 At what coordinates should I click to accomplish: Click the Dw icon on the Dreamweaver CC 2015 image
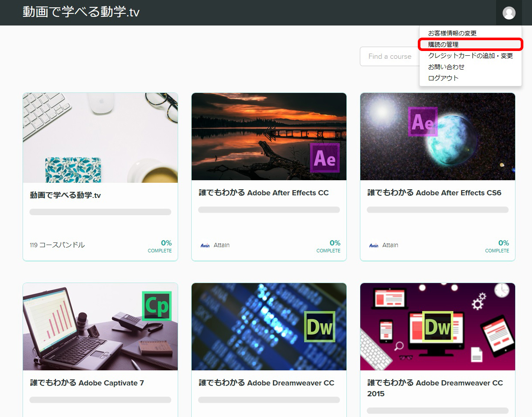pyautogui.click(x=437, y=327)
